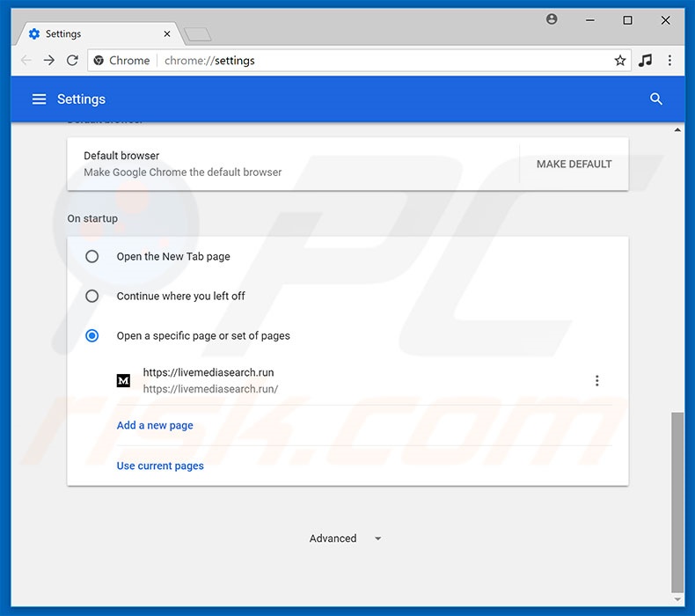The image size is (695, 616).
Task: Go back to previous page
Action: point(26,61)
